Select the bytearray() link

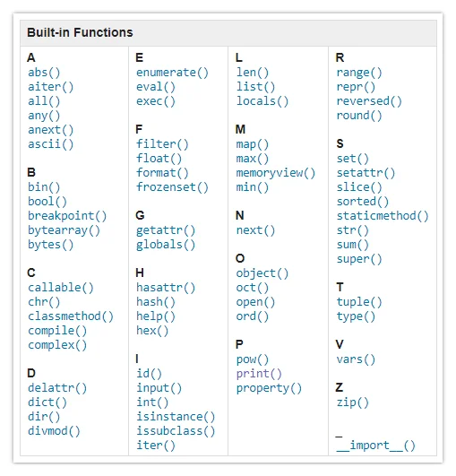point(64,230)
